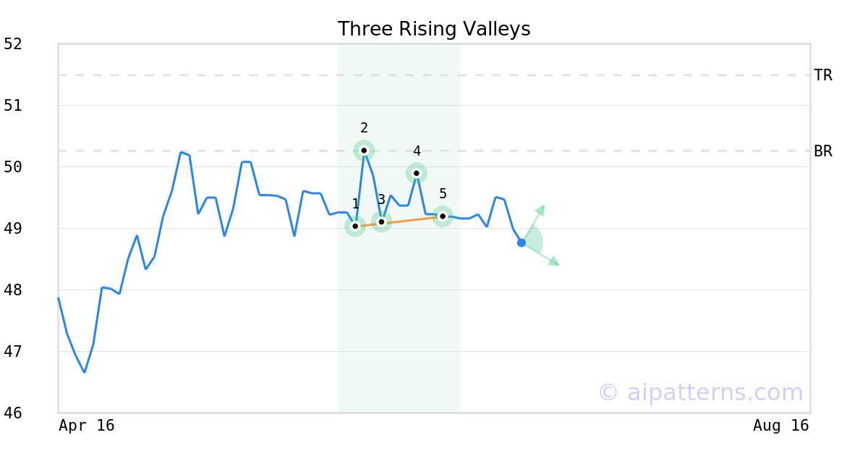Image resolution: width=868 pixels, height=456 pixels.
Task: Select the peak marker numbered 4
Action: 417,173
